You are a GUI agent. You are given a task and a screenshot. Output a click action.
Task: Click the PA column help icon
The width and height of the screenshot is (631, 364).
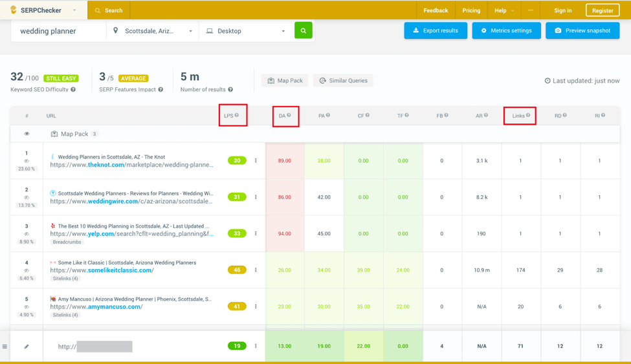(328, 115)
